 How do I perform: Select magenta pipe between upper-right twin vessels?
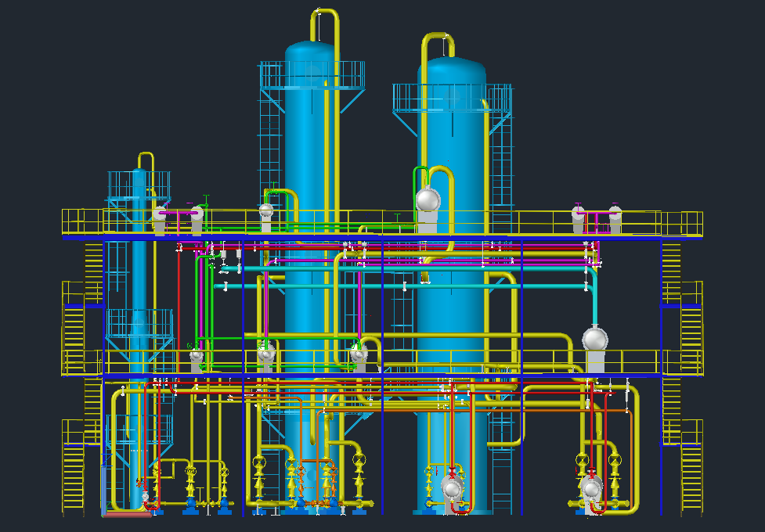pyautogui.click(x=596, y=213)
